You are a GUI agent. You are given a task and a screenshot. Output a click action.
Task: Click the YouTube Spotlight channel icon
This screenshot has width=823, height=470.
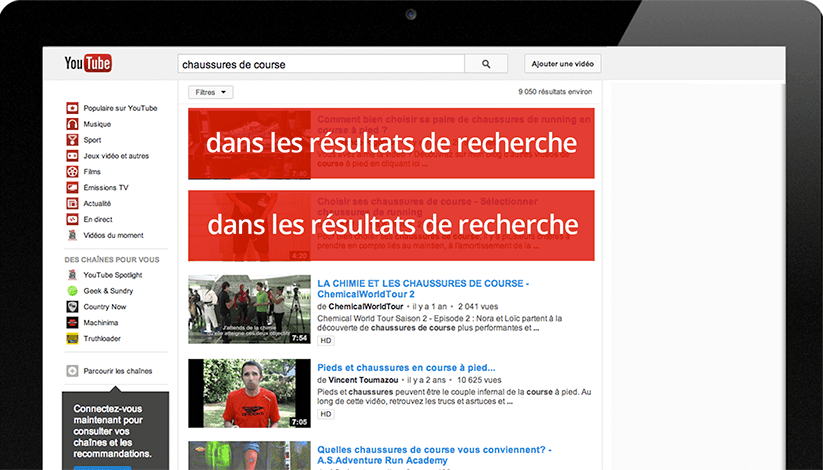tap(72, 275)
